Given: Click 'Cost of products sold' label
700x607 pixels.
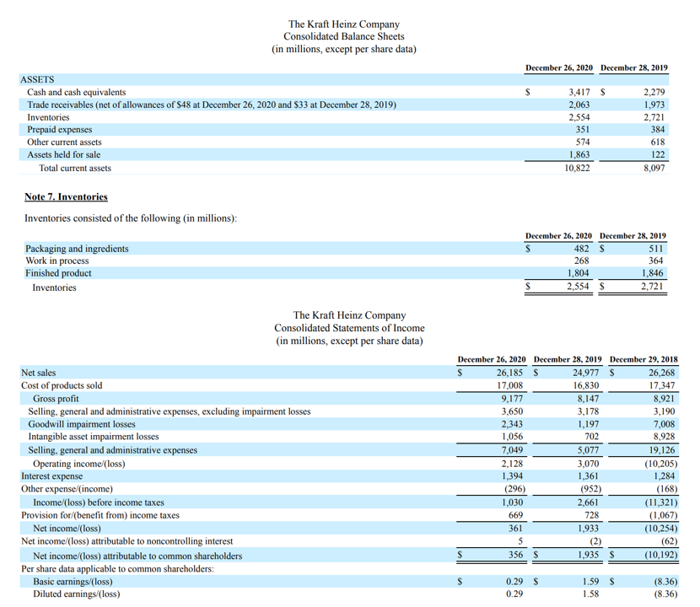Looking at the screenshot, I should tap(62, 385).
